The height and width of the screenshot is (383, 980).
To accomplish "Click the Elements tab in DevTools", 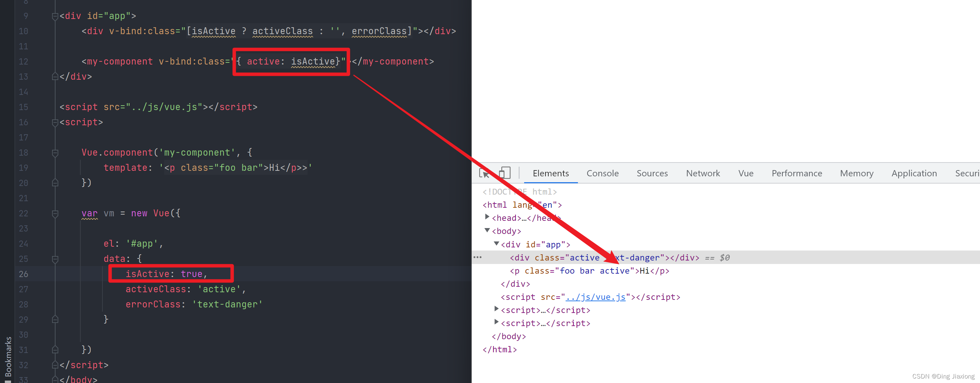I will [x=551, y=173].
